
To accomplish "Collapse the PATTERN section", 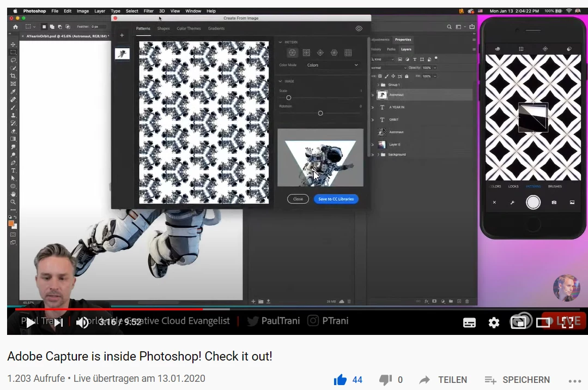I will click(x=280, y=42).
